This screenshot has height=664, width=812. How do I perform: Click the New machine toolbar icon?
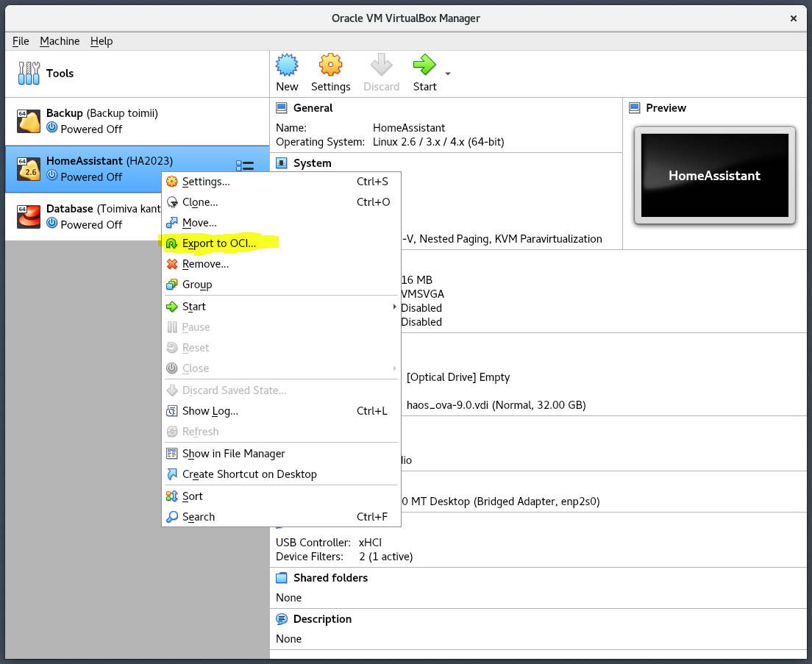point(287,65)
